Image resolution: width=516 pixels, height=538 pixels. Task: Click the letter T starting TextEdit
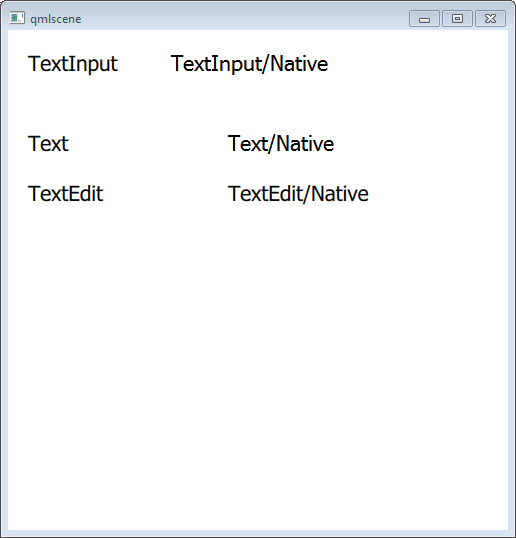click(34, 194)
